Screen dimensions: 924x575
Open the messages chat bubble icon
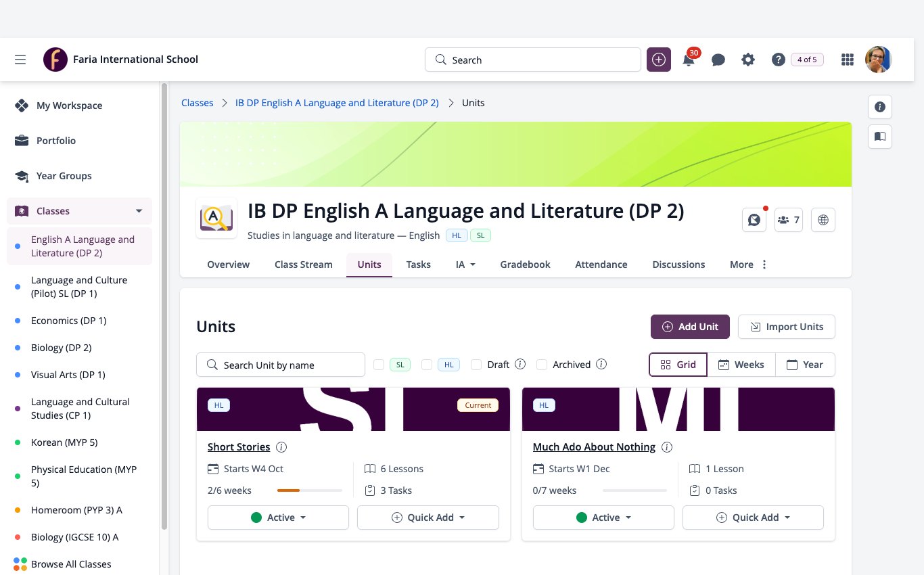[x=718, y=60]
